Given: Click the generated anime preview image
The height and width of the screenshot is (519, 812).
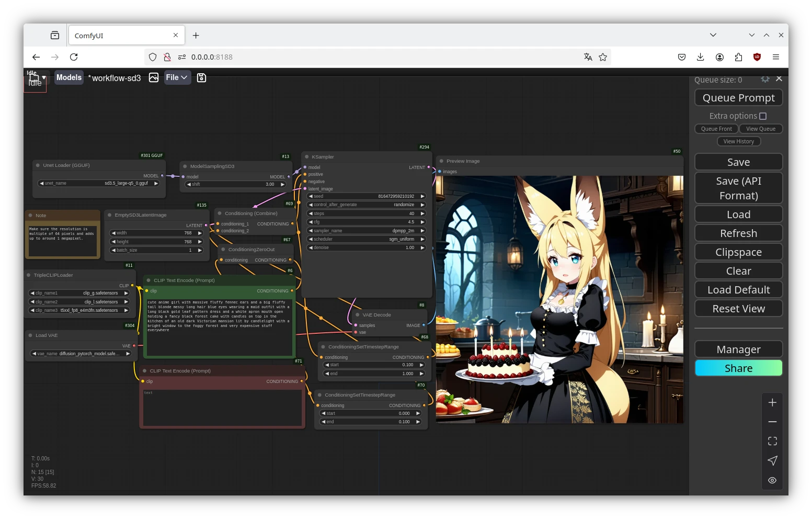Looking at the screenshot, I should tap(559, 299).
